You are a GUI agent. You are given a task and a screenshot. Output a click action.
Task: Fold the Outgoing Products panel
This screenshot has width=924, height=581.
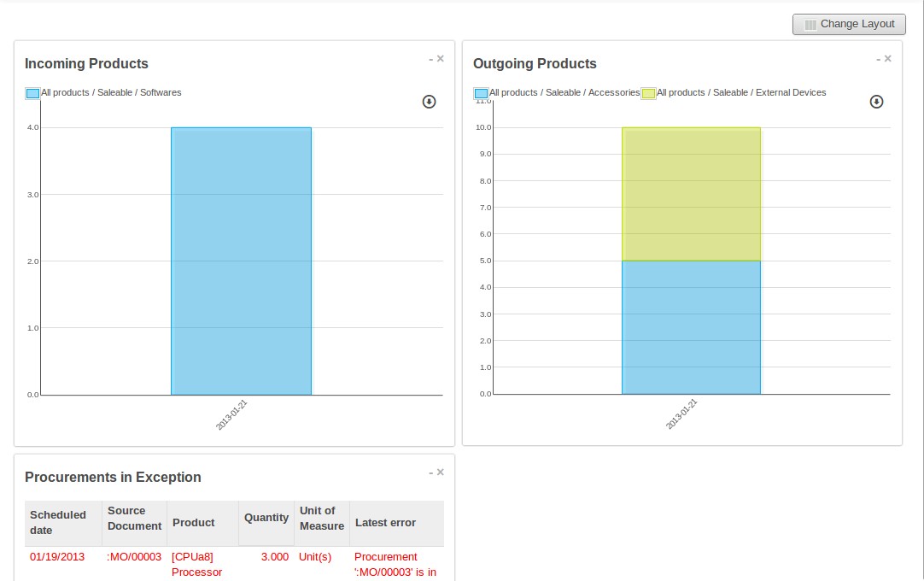[879, 60]
